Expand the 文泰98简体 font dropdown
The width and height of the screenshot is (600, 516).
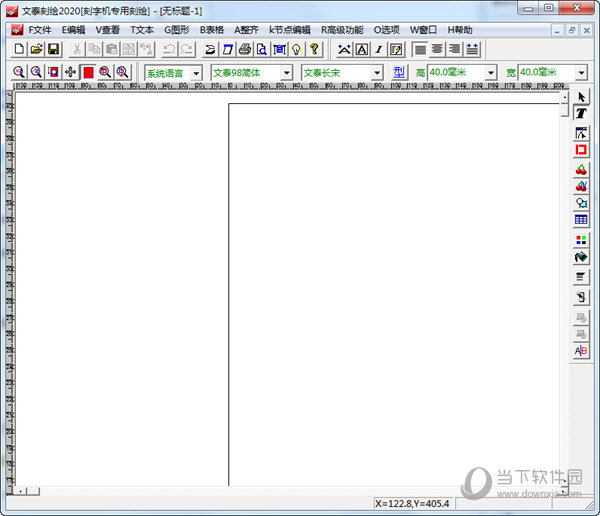click(287, 72)
